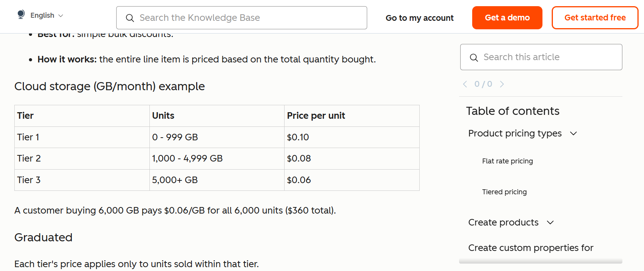Click the Knowledge Base search magnifier icon

coord(130,18)
